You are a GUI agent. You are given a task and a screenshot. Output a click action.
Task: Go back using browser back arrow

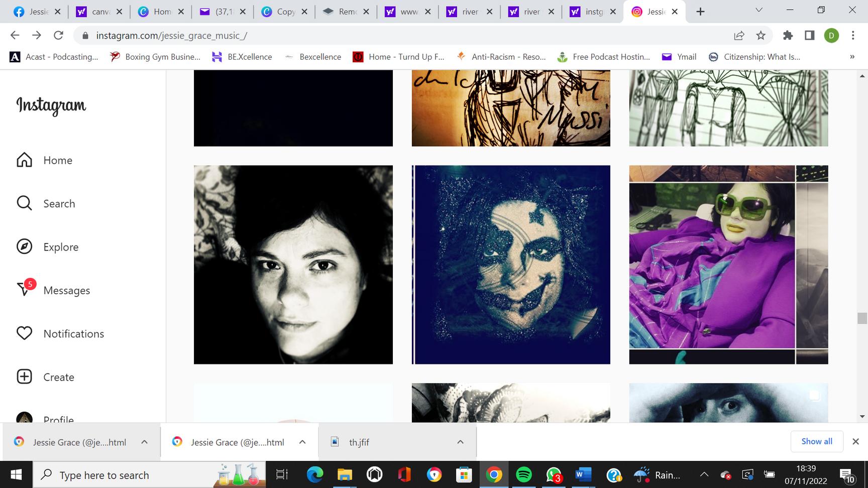coord(15,35)
